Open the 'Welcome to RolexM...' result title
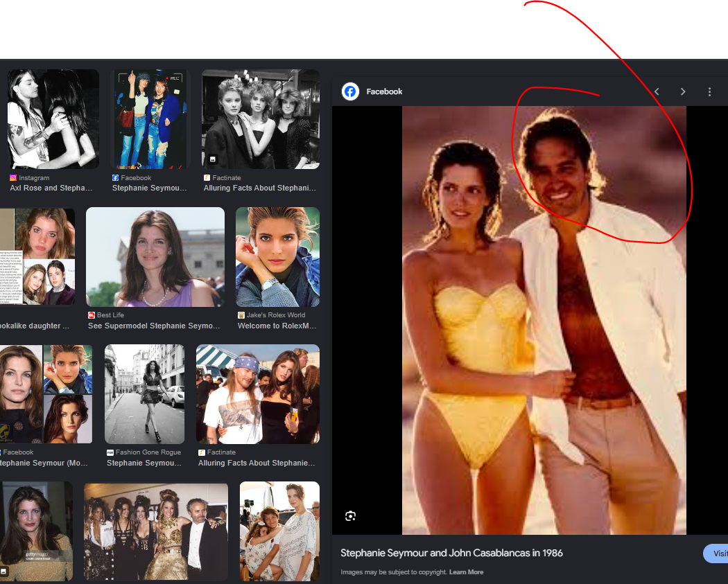728x584 pixels. click(x=277, y=326)
